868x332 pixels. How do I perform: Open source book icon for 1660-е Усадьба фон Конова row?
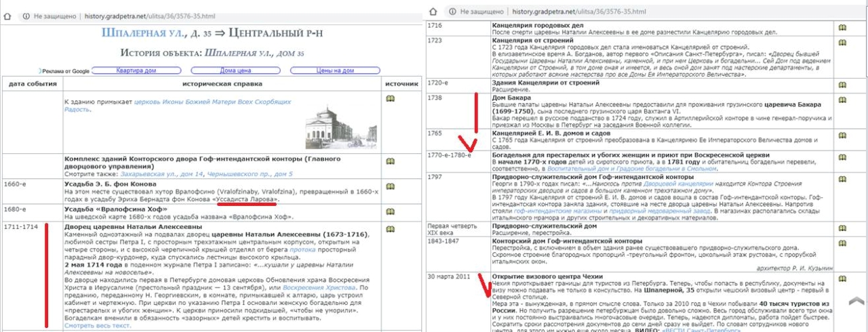[x=390, y=186]
